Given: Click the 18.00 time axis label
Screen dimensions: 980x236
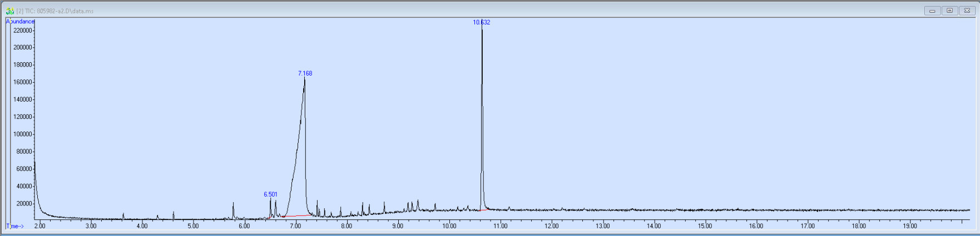Looking at the screenshot, I should [x=858, y=226].
